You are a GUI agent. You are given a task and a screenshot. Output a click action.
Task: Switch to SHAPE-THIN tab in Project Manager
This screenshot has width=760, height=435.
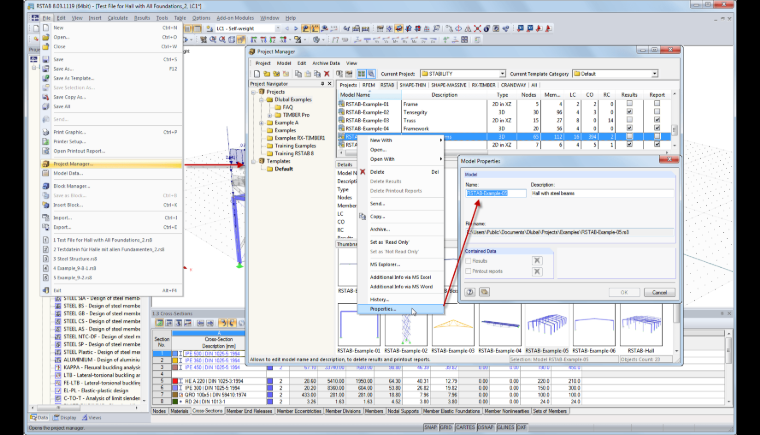pos(412,85)
